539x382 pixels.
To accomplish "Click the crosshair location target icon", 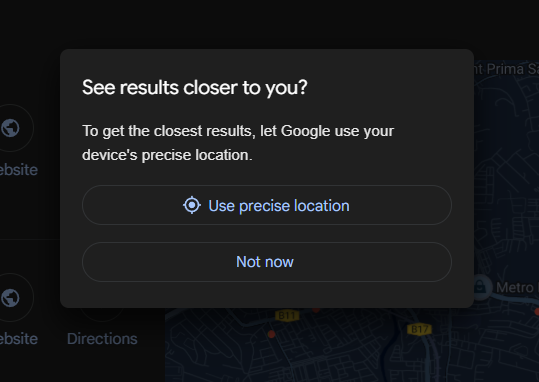I will tap(192, 205).
